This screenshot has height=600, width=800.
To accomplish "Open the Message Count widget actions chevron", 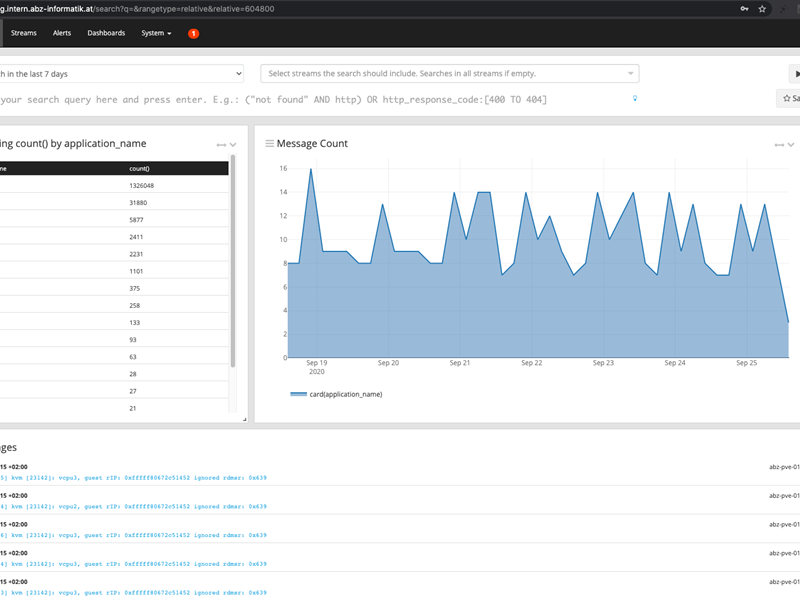I will (791, 145).
